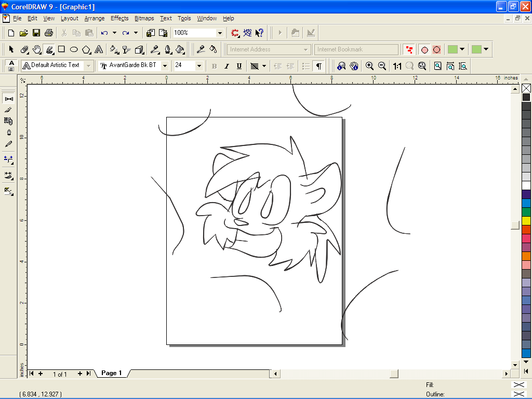Select the Interactive Extrude box tool

click(x=139, y=49)
